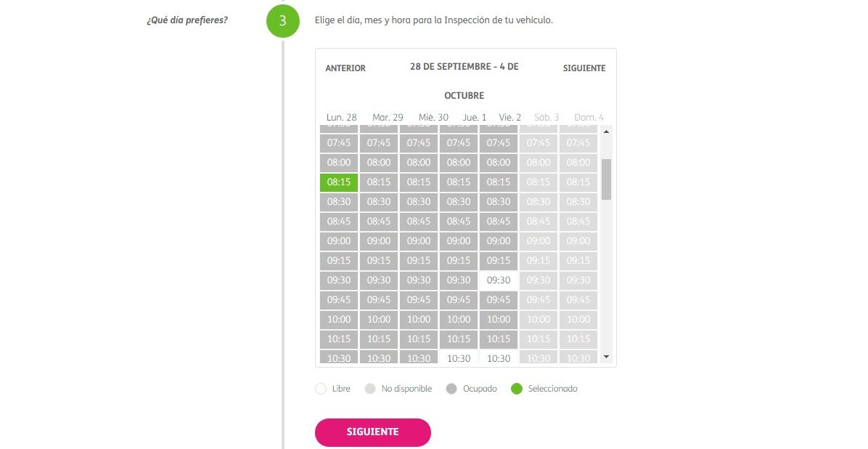The height and width of the screenshot is (449, 868).
Task: Advance to next week with SIGUIENTE link
Action: pyautogui.click(x=584, y=68)
